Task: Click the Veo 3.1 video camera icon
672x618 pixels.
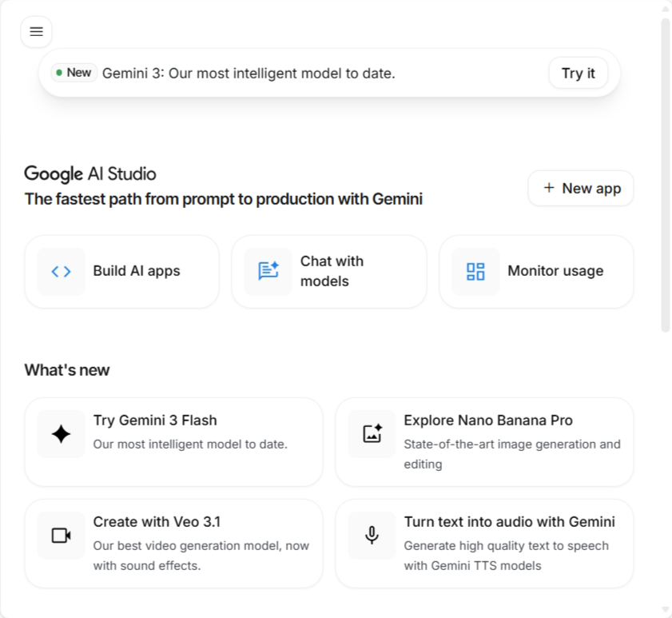Action: click(x=61, y=536)
